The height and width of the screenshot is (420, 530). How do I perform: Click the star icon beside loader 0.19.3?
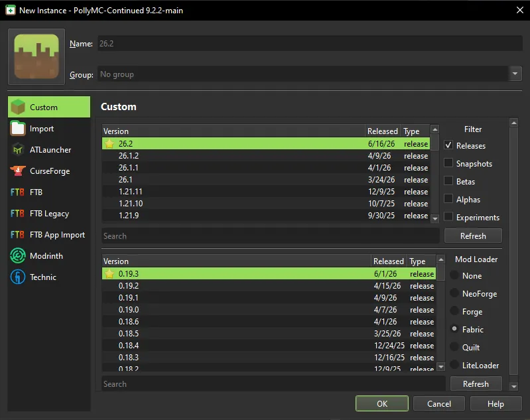pos(109,273)
